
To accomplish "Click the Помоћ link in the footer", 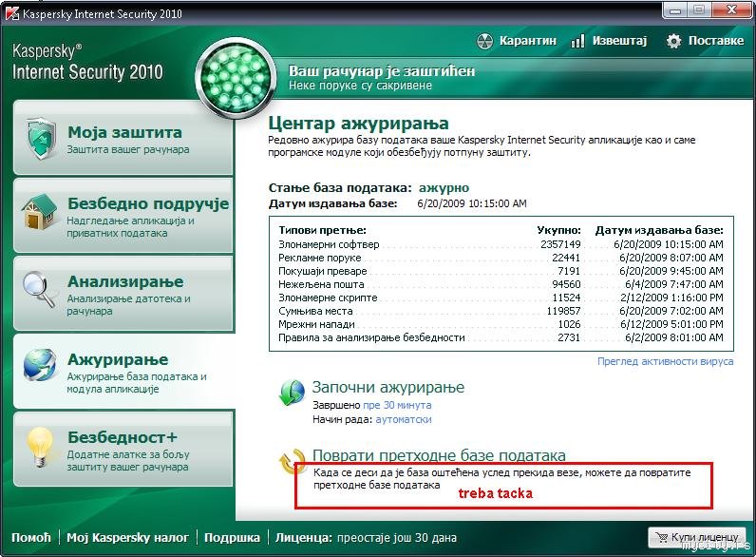I will click(30, 537).
